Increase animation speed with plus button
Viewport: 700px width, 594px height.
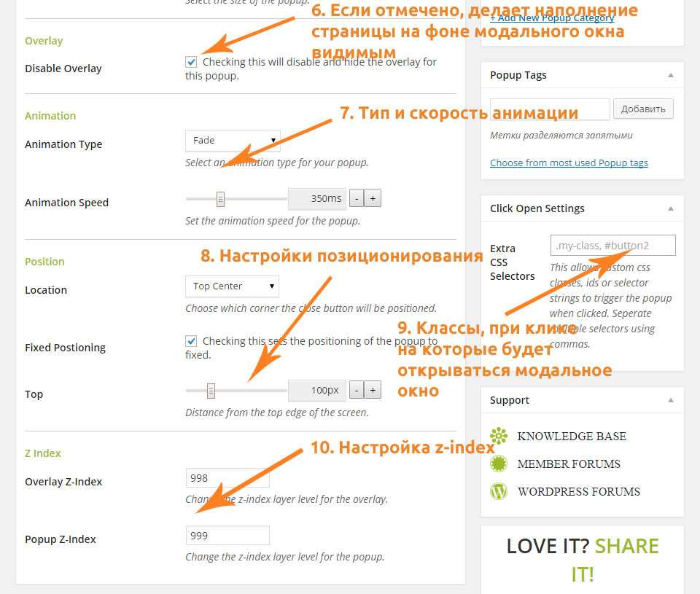[x=373, y=198]
